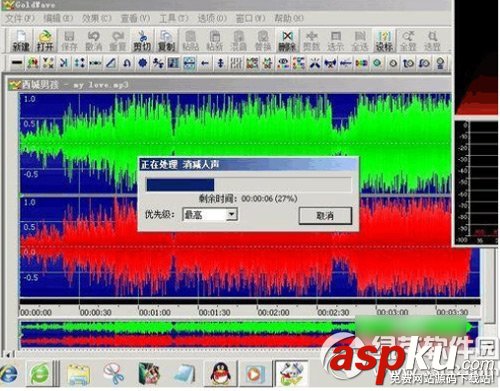This screenshot has height=391, width=500.
Task: Open the file explorer folder on taskbar
Action: click(x=78, y=374)
